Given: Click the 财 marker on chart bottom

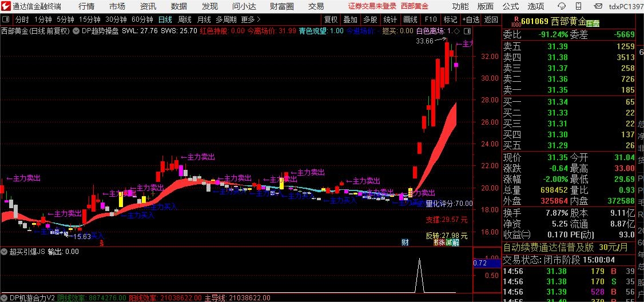Looking at the screenshot, I should 405,243.
